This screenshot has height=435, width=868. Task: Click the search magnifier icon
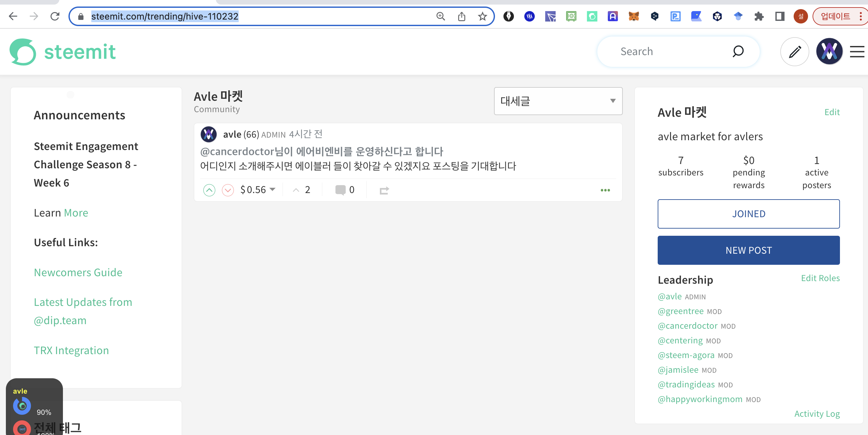(x=738, y=51)
